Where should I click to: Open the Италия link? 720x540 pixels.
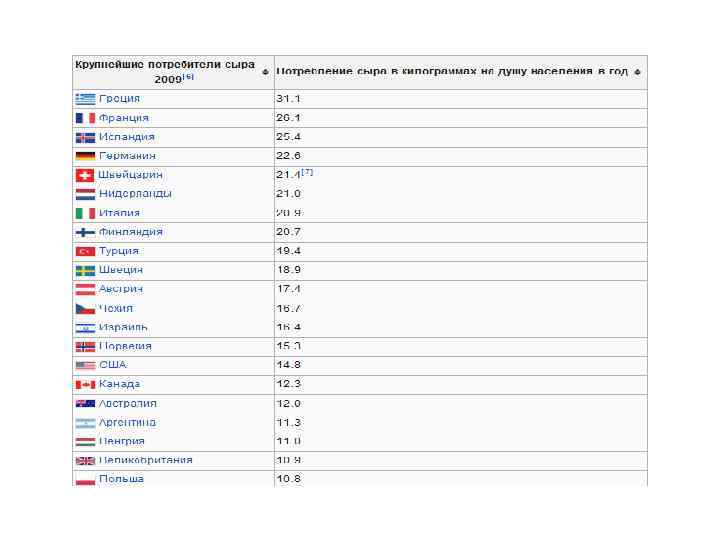click(x=119, y=213)
